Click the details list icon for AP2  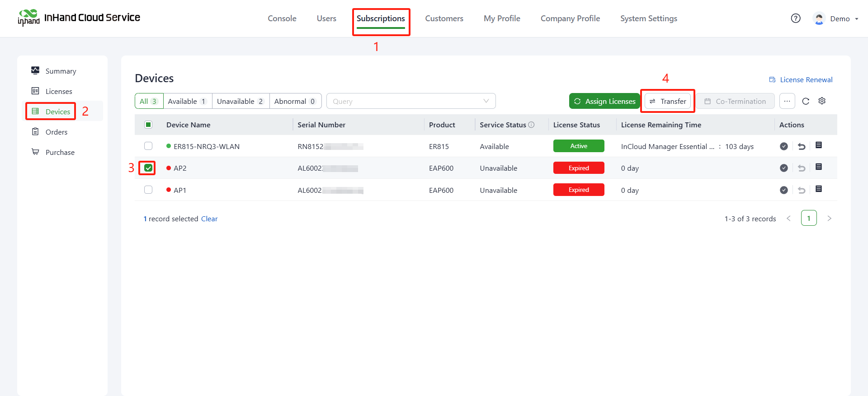click(x=818, y=167)
